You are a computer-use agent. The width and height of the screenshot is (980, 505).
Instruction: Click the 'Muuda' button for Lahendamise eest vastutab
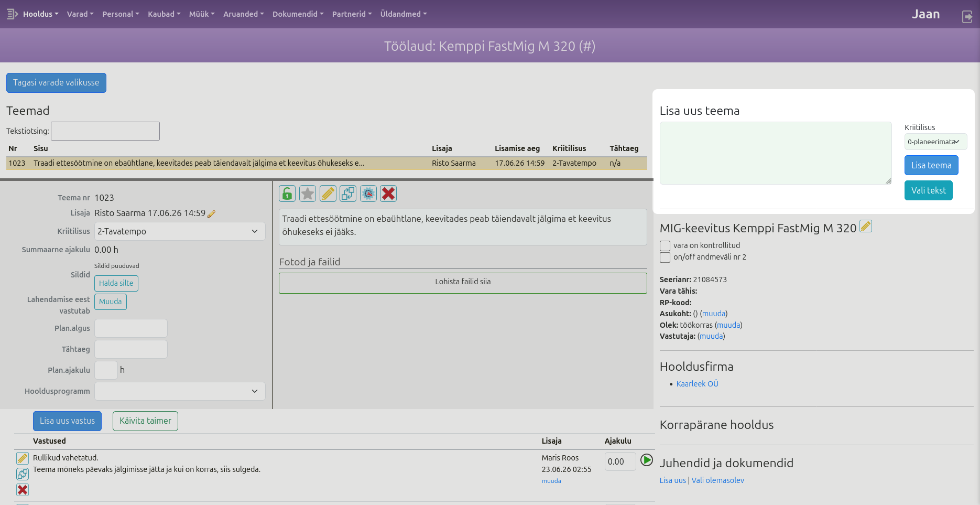[x=111, y=302]
